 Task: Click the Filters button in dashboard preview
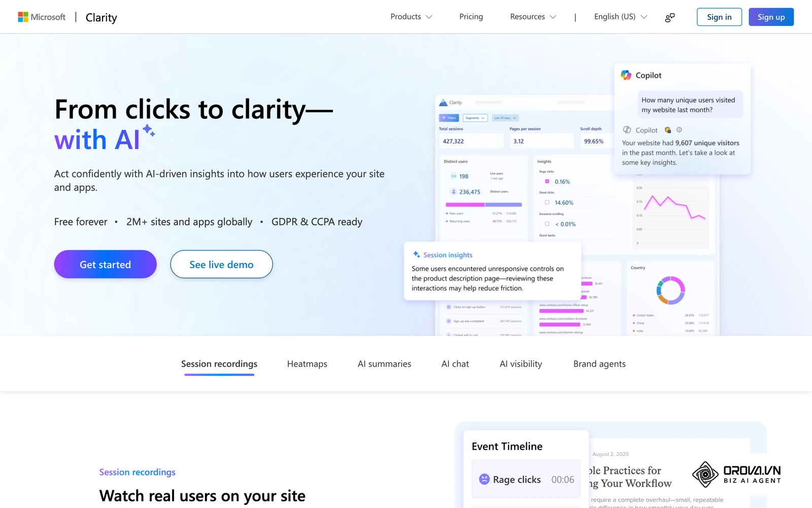[x=449, y=118]
